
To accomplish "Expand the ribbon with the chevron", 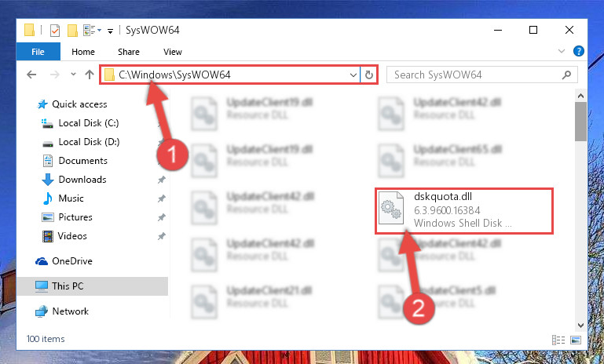I will click(562, 51).
